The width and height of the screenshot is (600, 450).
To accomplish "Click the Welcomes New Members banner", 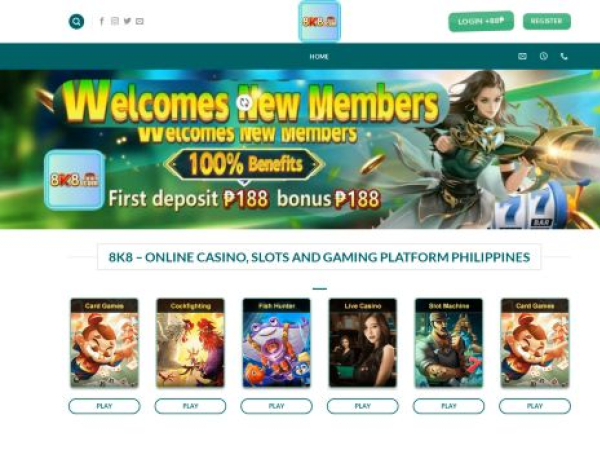I will pyautogui.click(x=300, y=149).
